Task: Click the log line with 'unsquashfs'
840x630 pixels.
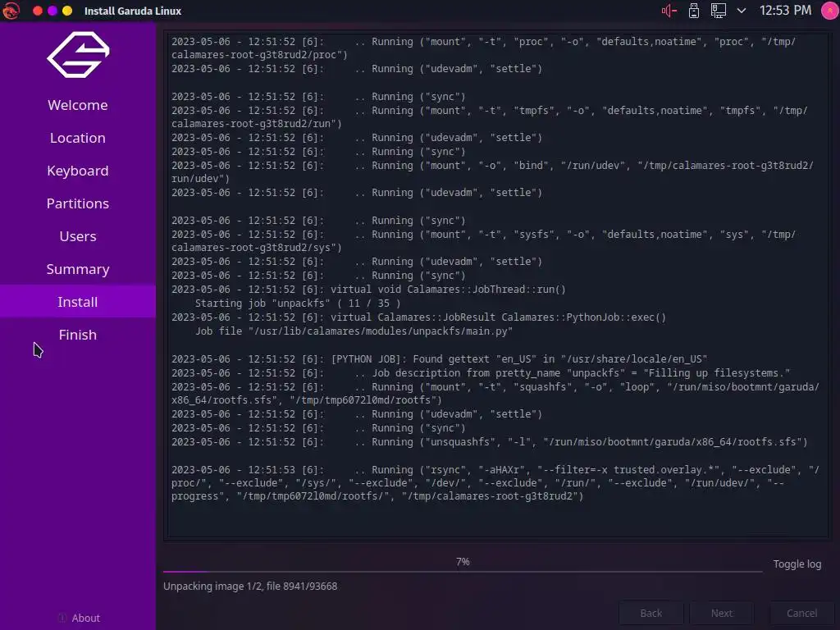Action: click(489, 442)
